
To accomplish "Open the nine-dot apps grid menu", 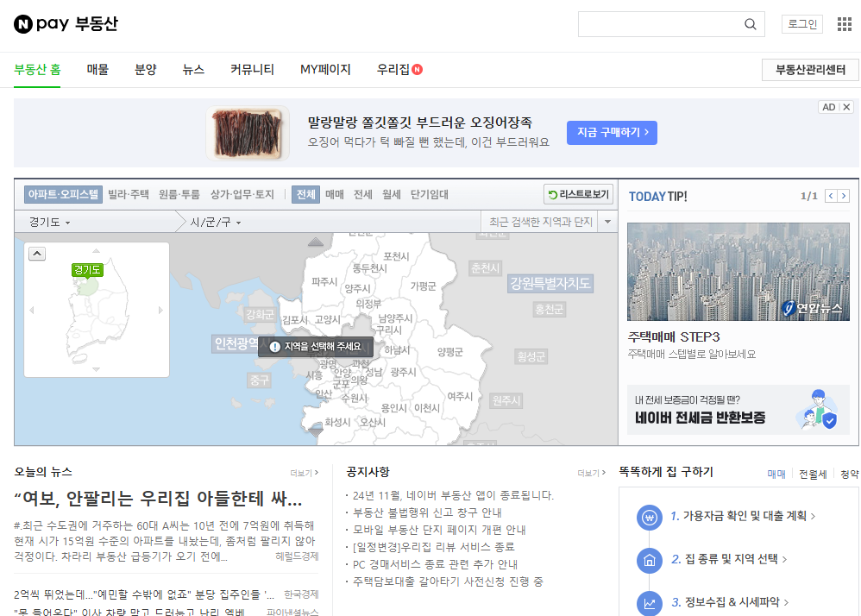I will tap(844, 24).
